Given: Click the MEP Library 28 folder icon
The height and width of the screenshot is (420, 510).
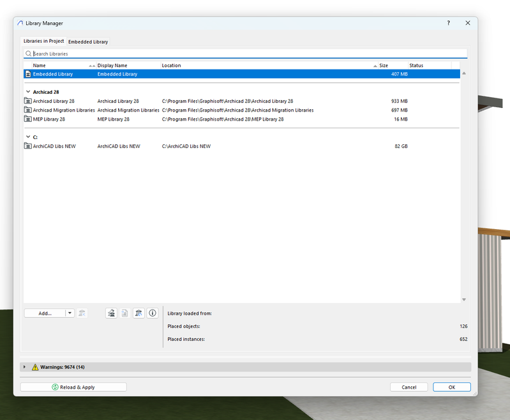Looking at the screenshot, I should [x=28, y=119].
